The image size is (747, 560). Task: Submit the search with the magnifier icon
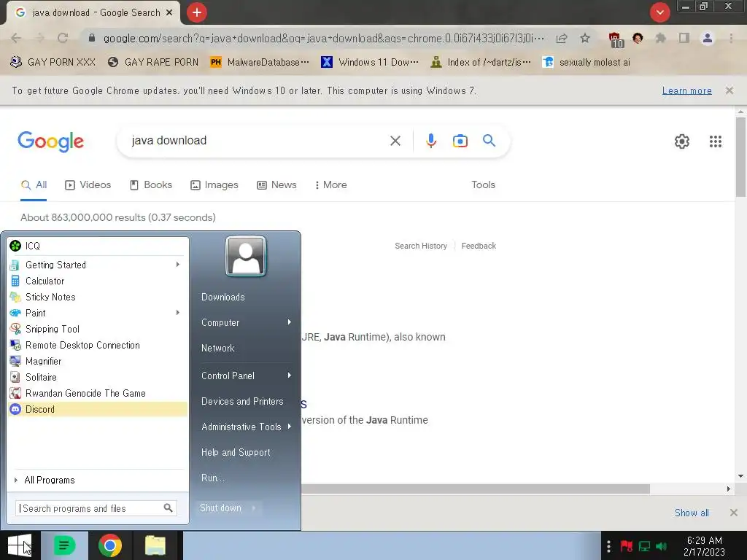pos(489,141)
